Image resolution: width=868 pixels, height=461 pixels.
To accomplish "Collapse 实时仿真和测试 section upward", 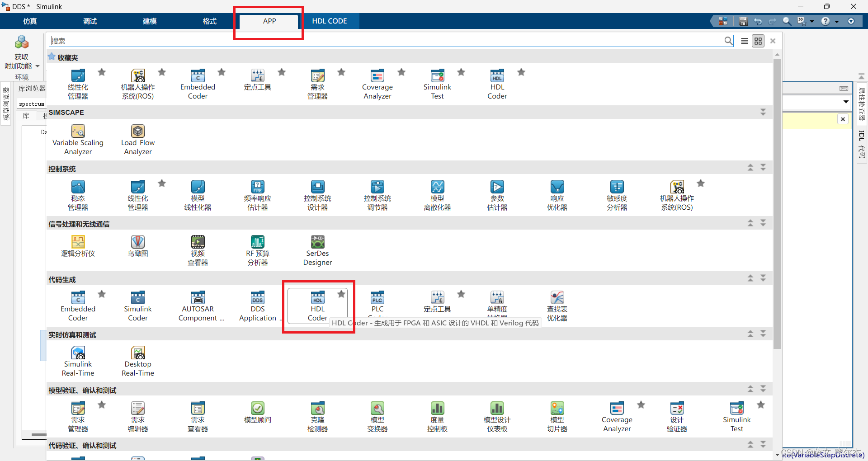I will 750,334.
